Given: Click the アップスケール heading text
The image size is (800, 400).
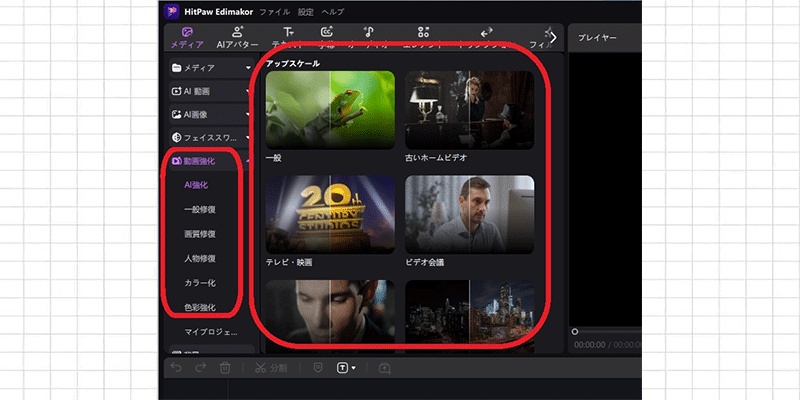Looking at the screenshot, I should (293, 64).
